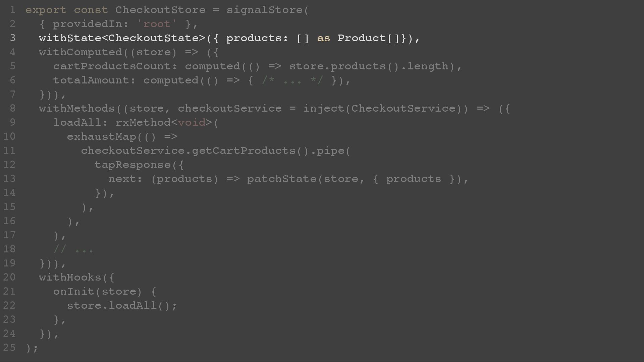Click the withHooks keyword

[x=70, y=278]
